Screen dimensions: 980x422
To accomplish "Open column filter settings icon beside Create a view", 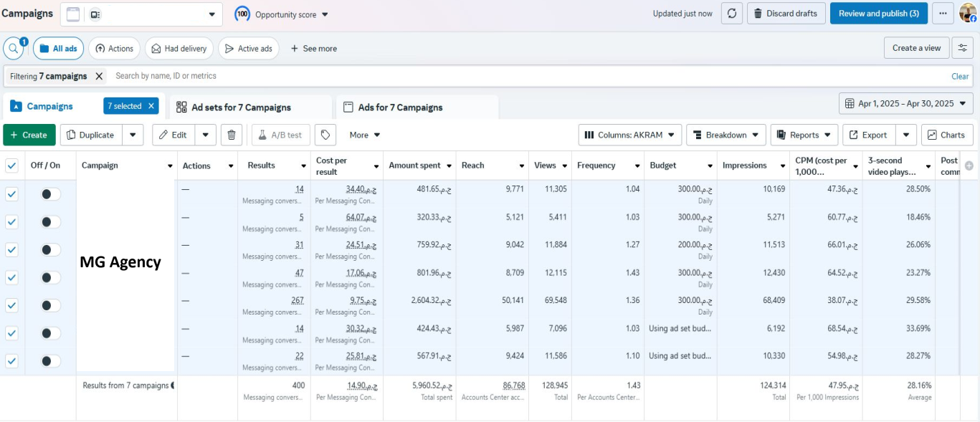I will [x=962, y=48].
